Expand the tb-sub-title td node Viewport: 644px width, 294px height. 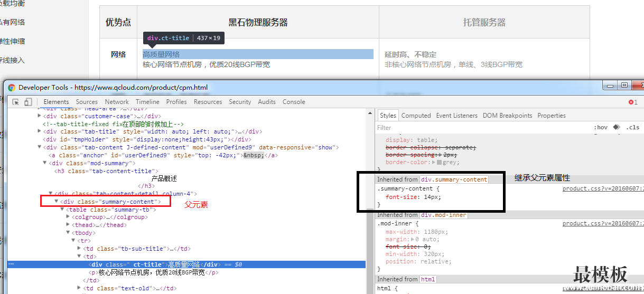[79, 248]
